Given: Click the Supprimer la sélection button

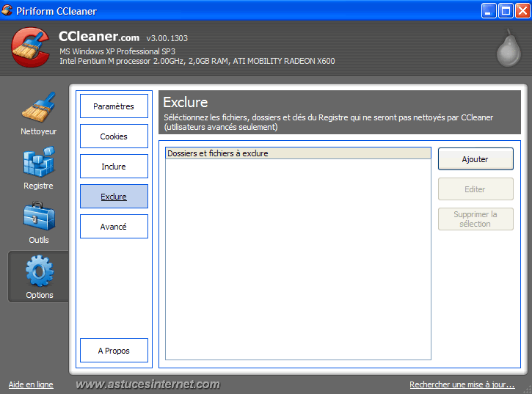Looking at the screenshot, I should 475,219.
